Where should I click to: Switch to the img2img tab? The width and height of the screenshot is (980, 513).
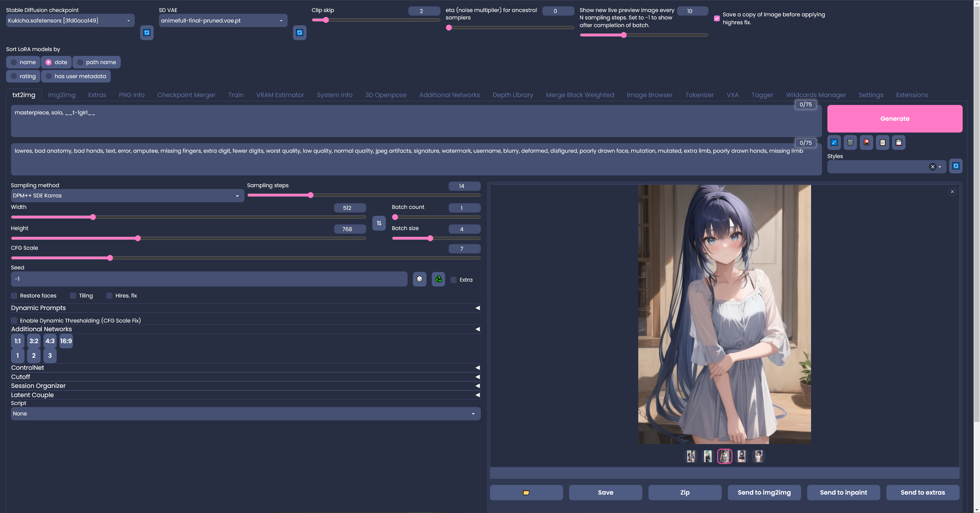tap(62, 95)
